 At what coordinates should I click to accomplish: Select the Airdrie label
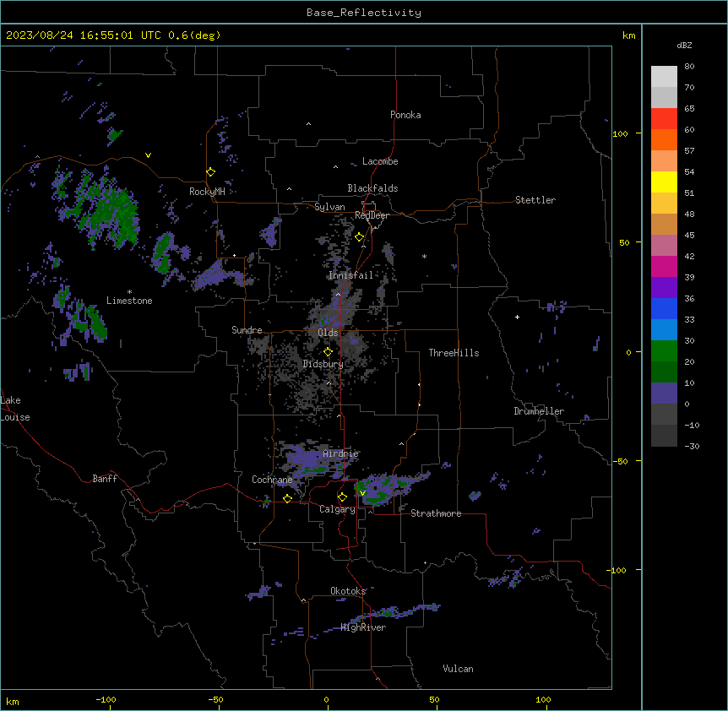pos(340,453)
